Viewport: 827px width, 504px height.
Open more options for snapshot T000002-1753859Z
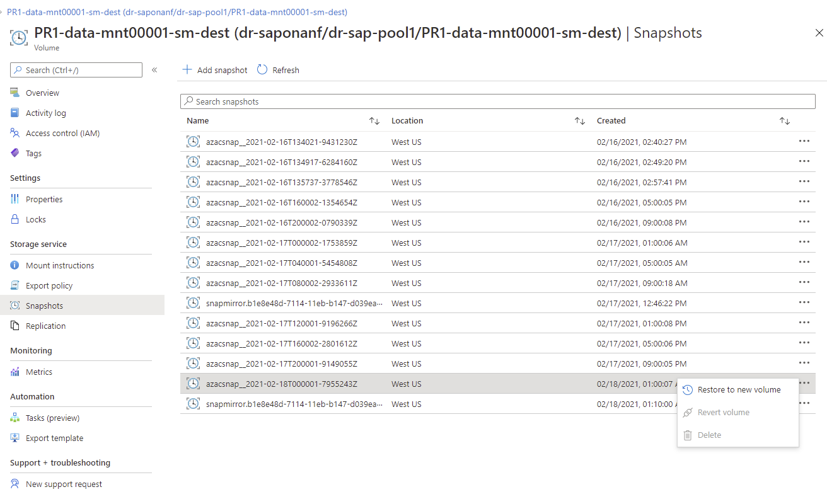pos(804,243)
